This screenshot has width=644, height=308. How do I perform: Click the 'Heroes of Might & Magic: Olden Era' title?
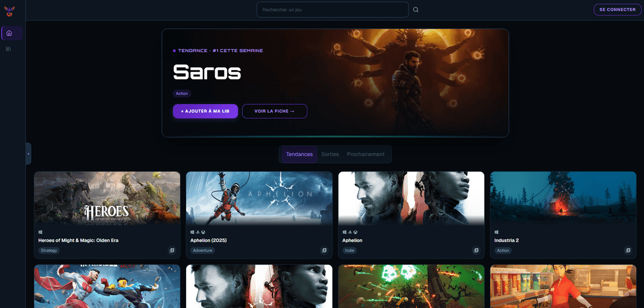click(x=78, y=240)
